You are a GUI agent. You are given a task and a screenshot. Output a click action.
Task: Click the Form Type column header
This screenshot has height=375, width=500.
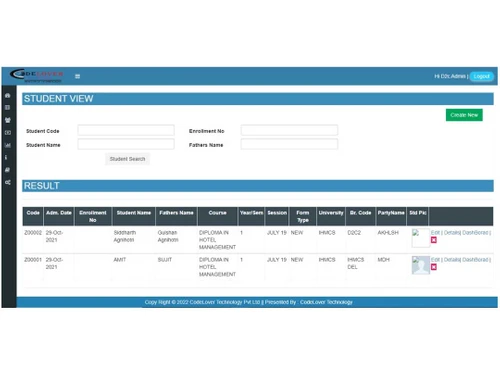(x=303, y=216)
